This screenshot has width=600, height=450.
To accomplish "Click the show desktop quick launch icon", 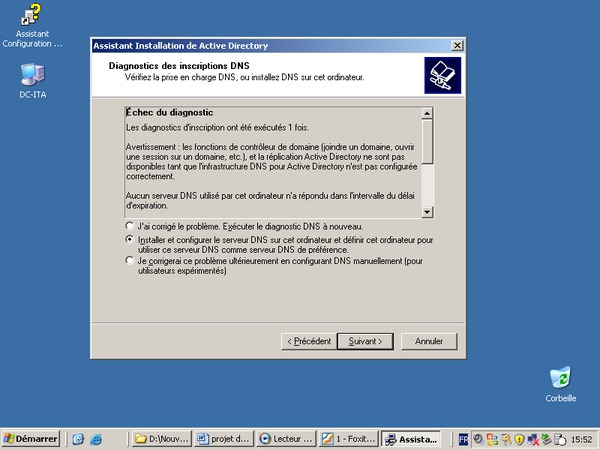I will coord(78,439).
